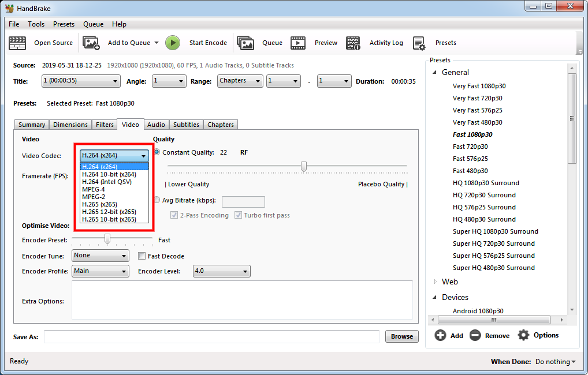Click the Start Encode label
This screenshot has width=588, height=375.
pyautogui.click(x=208, y=43)
